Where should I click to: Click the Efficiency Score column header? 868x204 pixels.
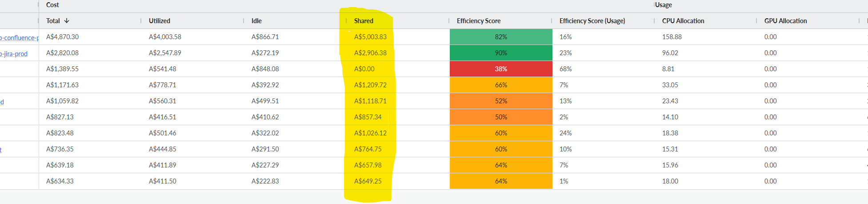tap(478, 21)
